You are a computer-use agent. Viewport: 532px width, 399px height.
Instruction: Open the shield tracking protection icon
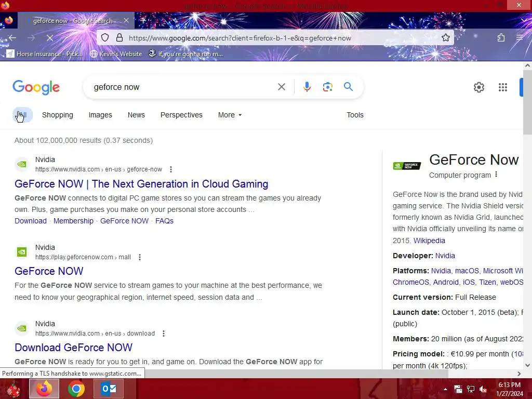(105, 37)
